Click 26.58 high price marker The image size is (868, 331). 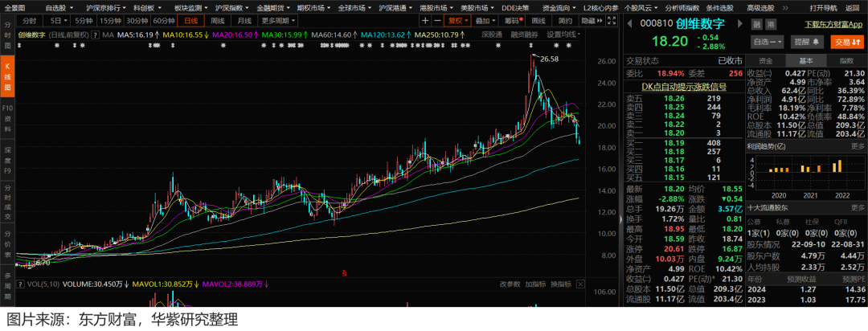tap(548, 59)
